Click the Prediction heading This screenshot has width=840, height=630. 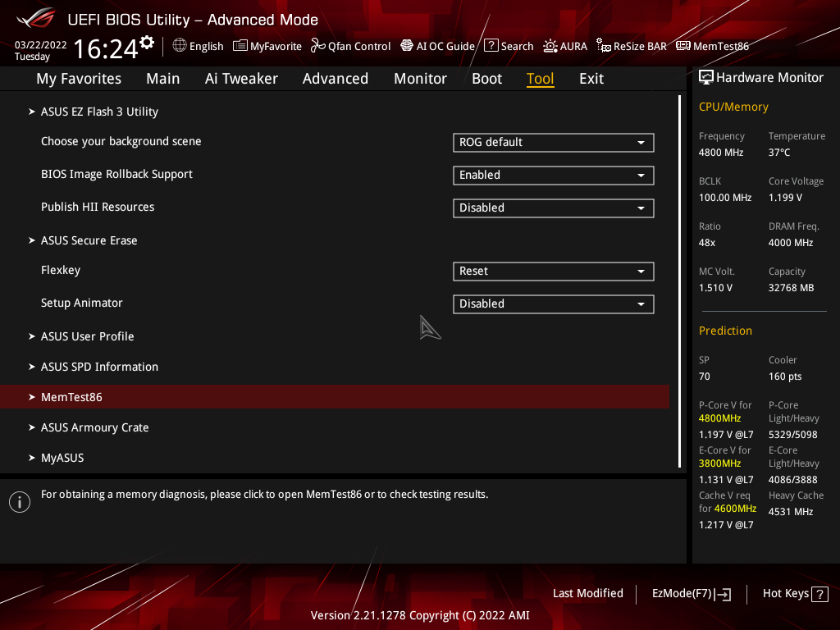point(725,331)
